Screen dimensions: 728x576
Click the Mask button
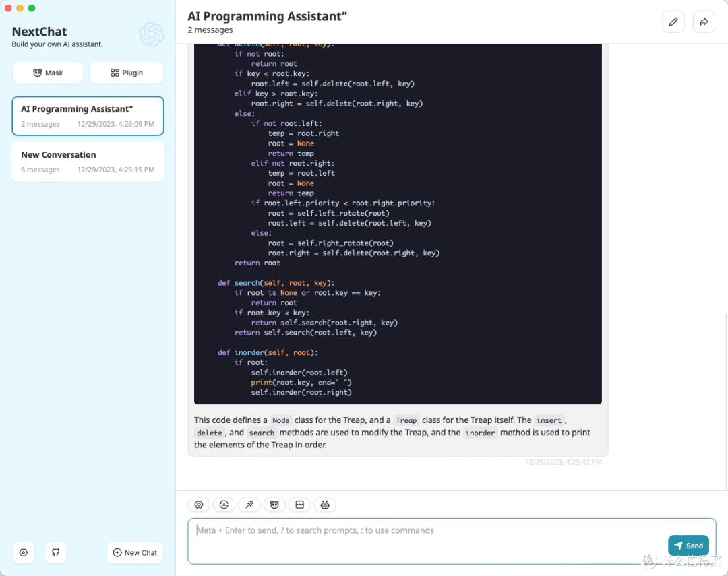(x=48, y=73)
